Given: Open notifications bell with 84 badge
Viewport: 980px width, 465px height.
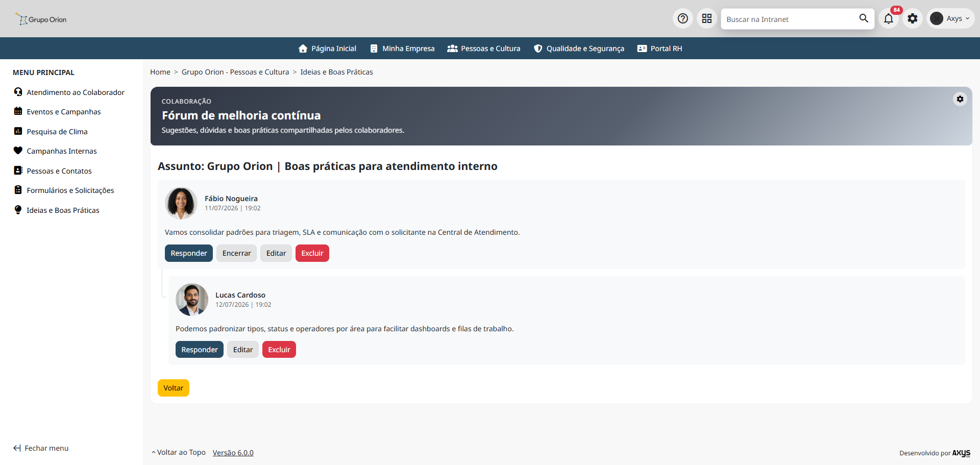Looking at the screenshot, I should click(x=889, y=19).
